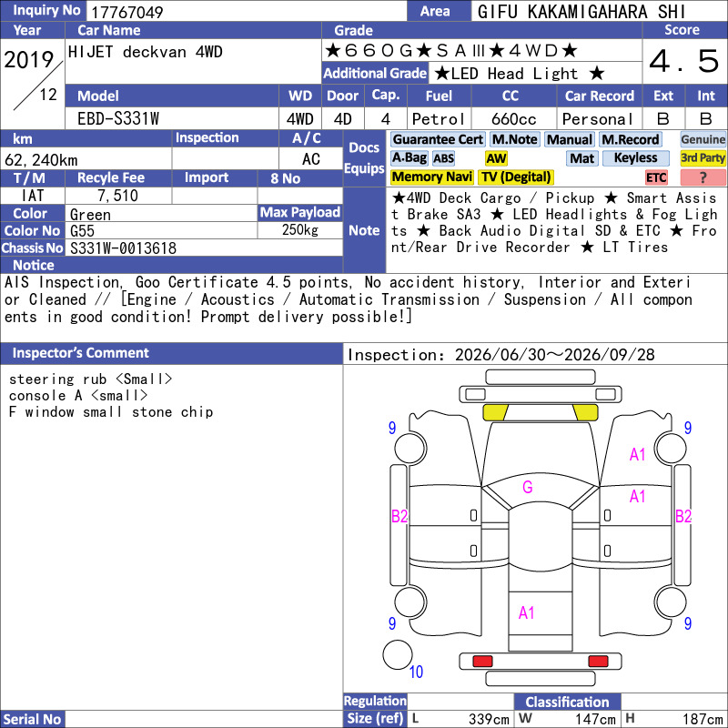This screenshot has height=728, width=728.
Task: Click chassis number S331W-0013618
Action: tap(123, 248)
